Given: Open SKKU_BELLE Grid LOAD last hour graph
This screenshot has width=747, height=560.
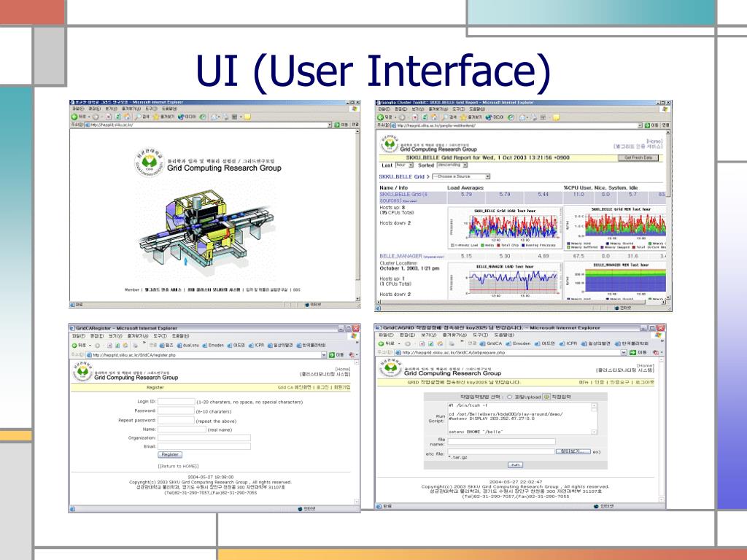Looking at the screenshot, I should [x=505, y=227].
